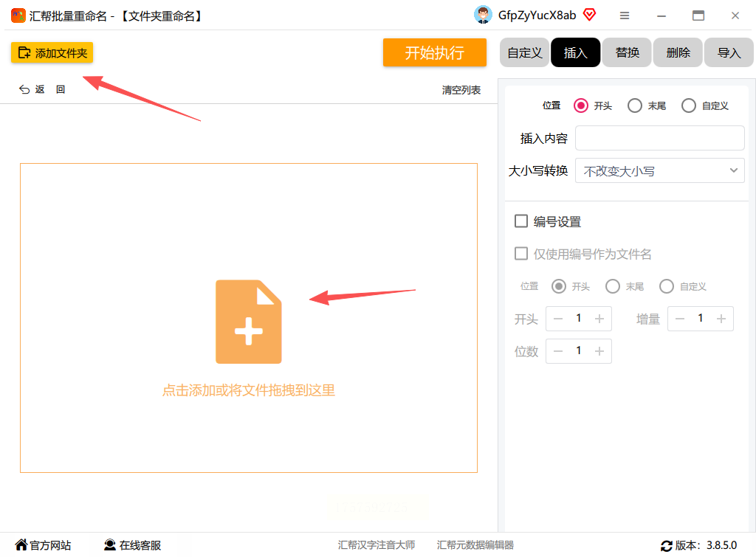Click the 添加文件夹 button
This screenshot has height=557, width=756.
tap(52, 52)
